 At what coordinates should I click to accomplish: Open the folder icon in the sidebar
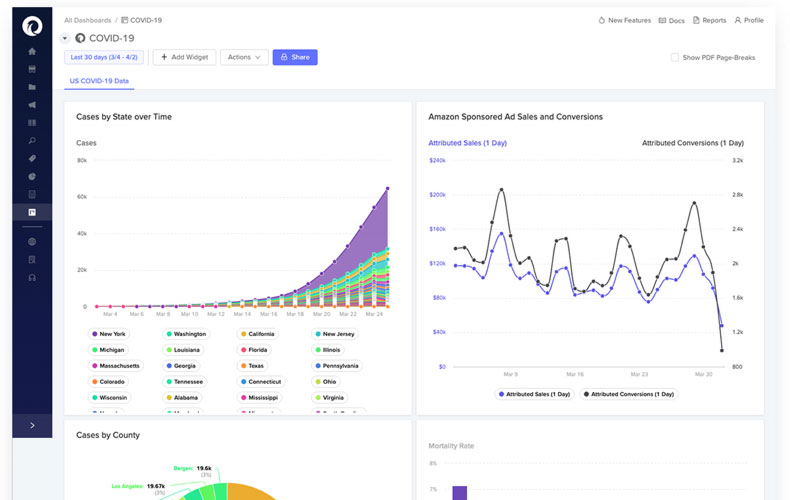32,87
